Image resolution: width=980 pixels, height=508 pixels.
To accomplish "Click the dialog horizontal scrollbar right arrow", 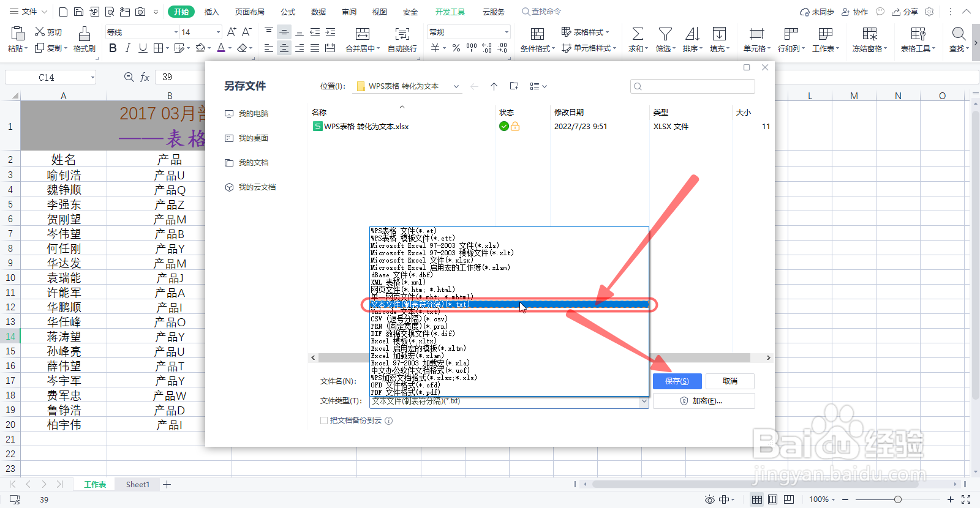I will [768, 357].
